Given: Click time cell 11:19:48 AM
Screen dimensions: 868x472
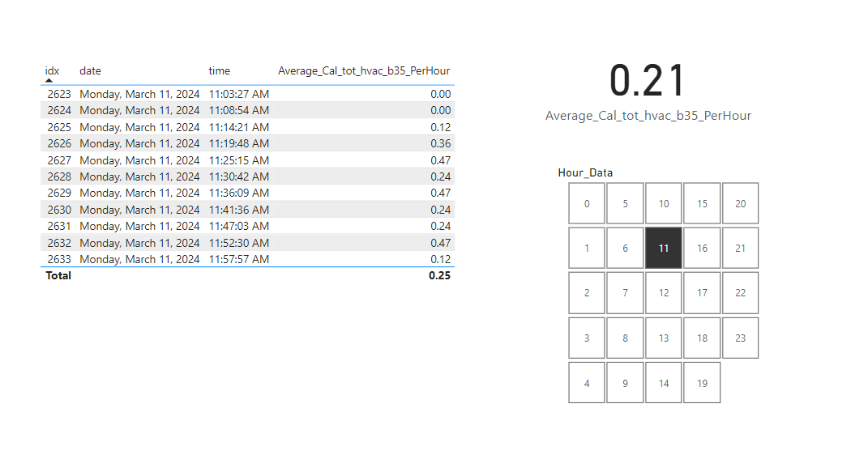Looking at the screenshot, I should pyautogui.click(x=238, y=143).
